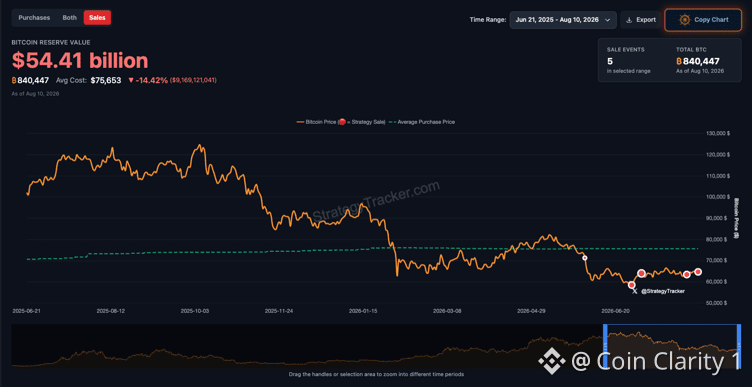752x387 pixels.
Task: Click the Sale Events count 5
Action: click(x=610, y=61)
